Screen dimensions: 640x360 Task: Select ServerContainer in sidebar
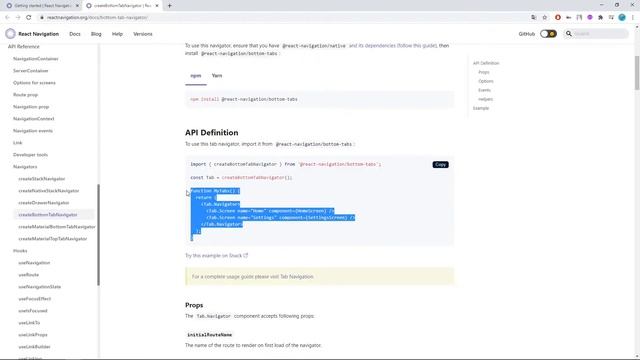(x=31, y=71)
